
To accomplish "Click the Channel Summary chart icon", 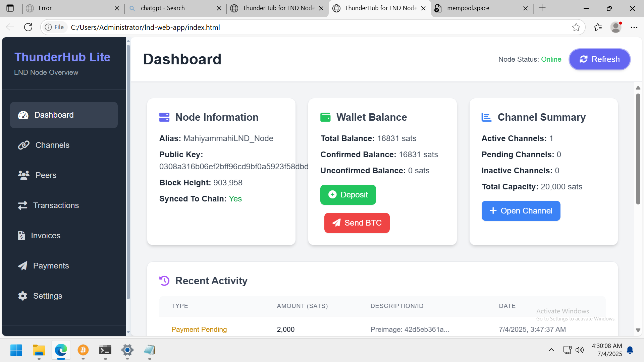I will click(486, 117).
